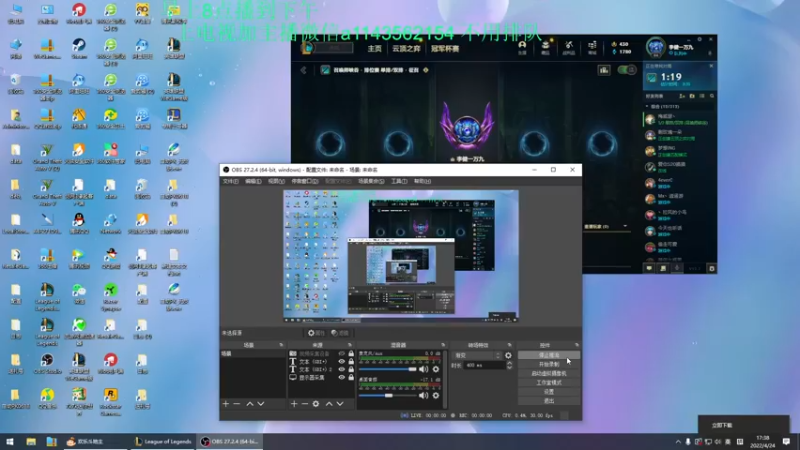The height and width of the screenshot is (450, 800).
Task: Unlock the 文本 (GDI+) 2 source
Action: point(351,369)
